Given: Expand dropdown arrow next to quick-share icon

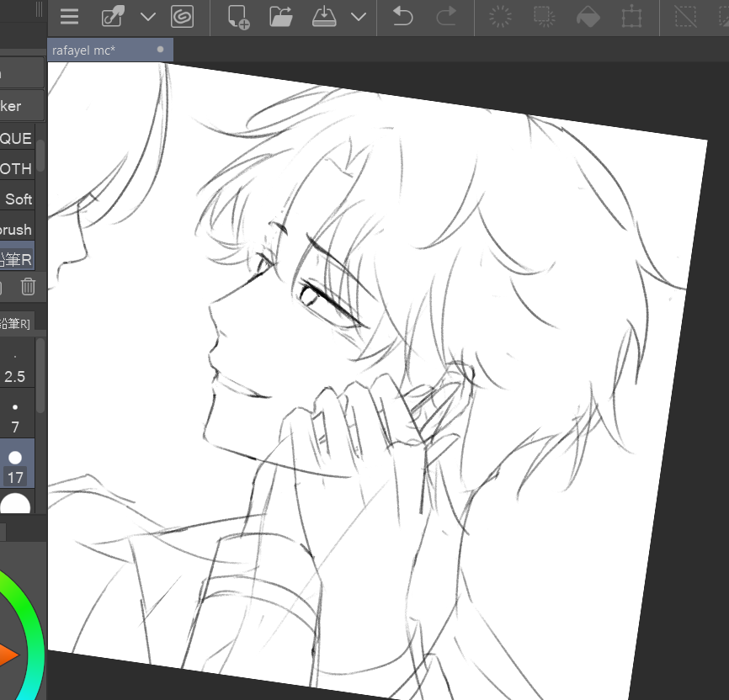Looking at the screenshot, I should point(148,17).
